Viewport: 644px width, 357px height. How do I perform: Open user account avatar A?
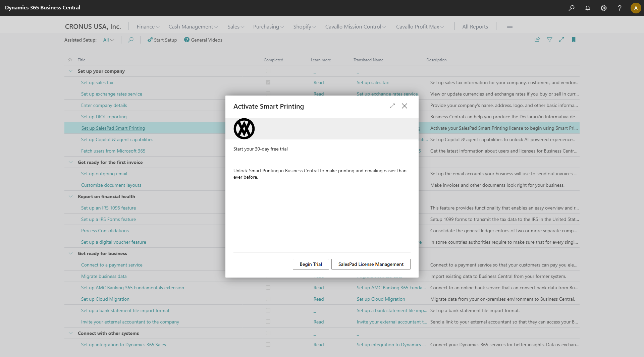click(636, 8)
